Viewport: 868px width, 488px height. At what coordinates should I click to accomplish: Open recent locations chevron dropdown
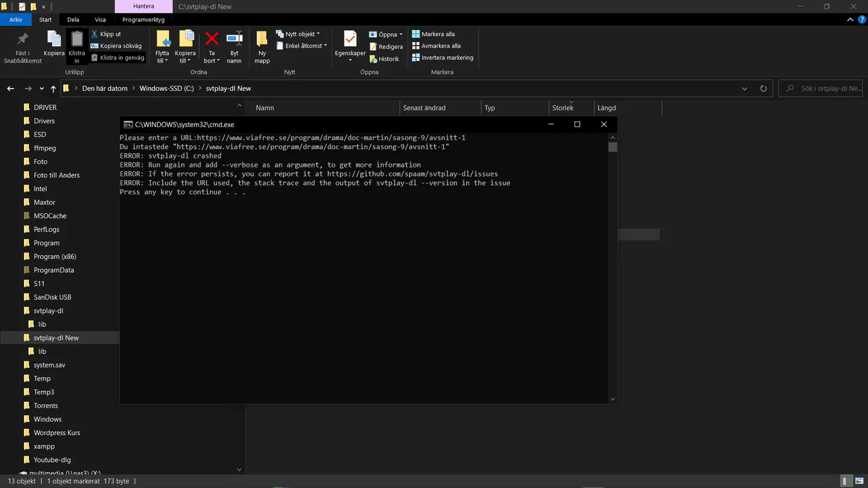(x=42, y=89)
